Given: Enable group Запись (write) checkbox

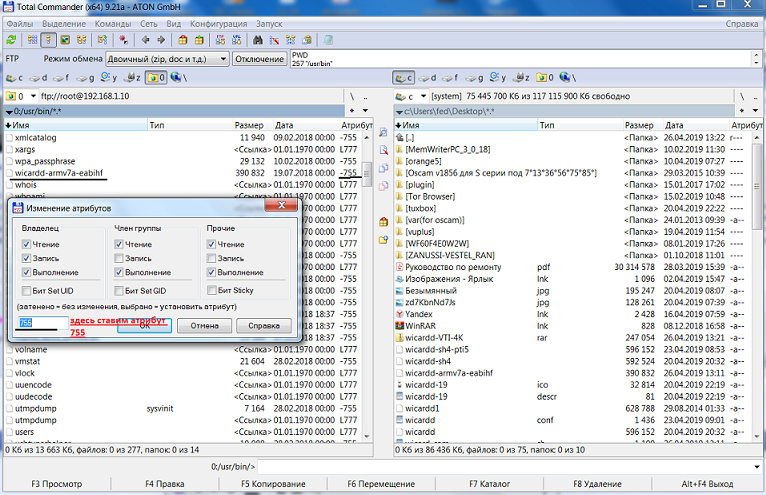Looking at the screenshot, I should pos(119,258).
